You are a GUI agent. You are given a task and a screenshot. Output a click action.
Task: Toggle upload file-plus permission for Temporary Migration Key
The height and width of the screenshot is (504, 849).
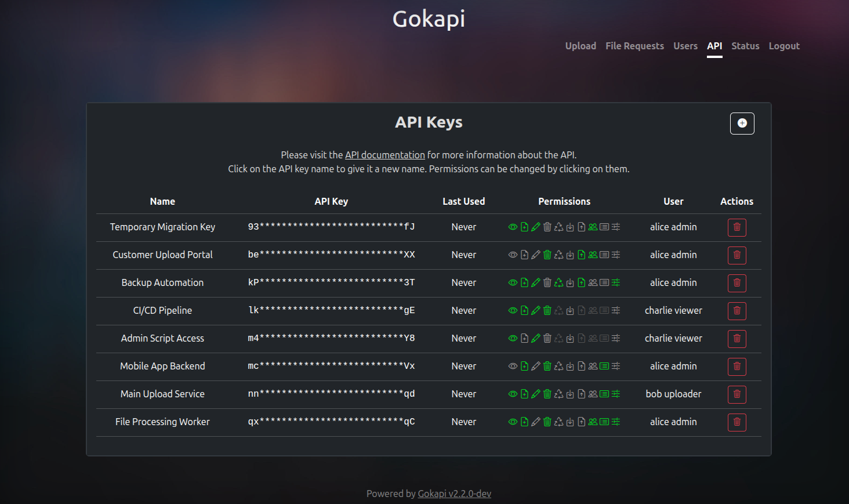click(x=524, y=227)
